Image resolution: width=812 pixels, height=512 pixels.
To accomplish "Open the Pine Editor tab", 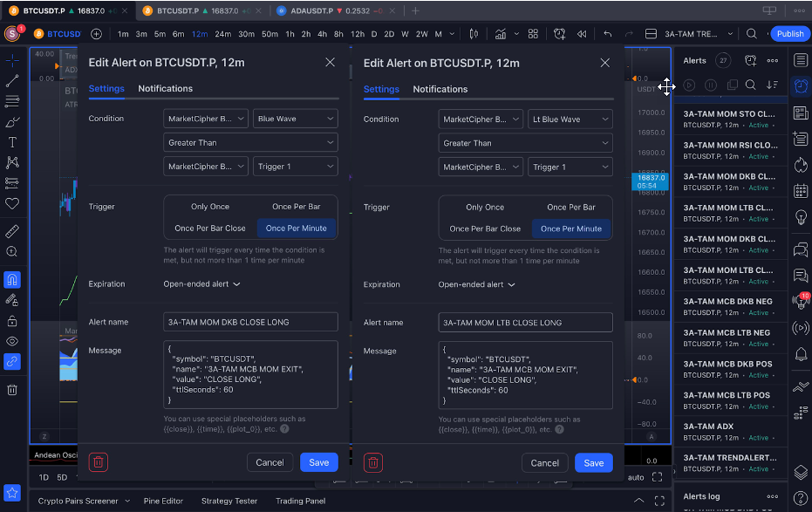I will click(x=163, y=501).
